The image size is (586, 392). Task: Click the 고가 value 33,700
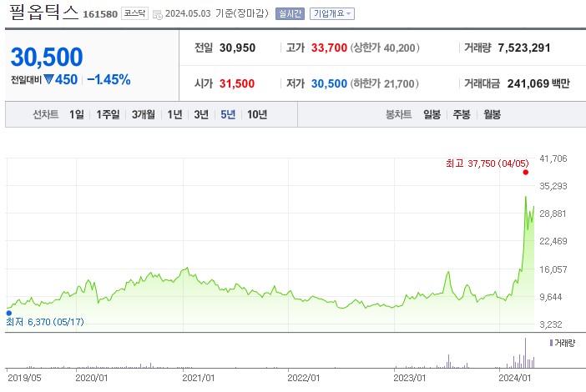pyautogui.click(x=329, y=48)
